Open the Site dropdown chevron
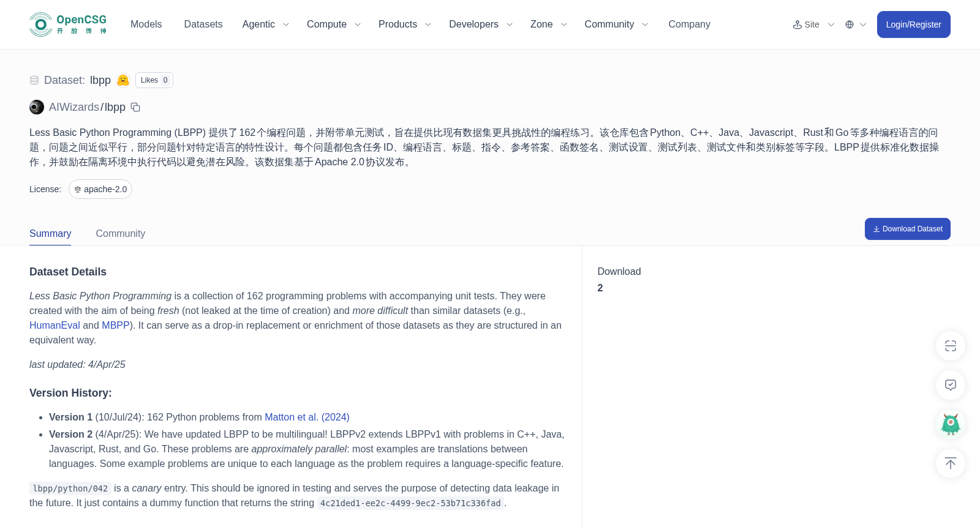Screen dimensions: 980x527 tap(831, 24)
